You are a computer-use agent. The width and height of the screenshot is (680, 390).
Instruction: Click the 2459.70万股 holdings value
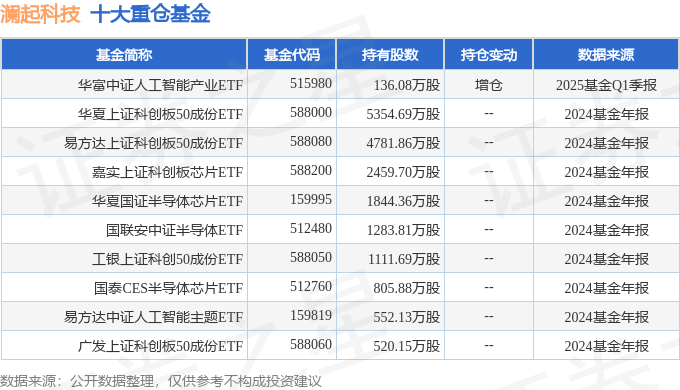[x=403, y=172]
